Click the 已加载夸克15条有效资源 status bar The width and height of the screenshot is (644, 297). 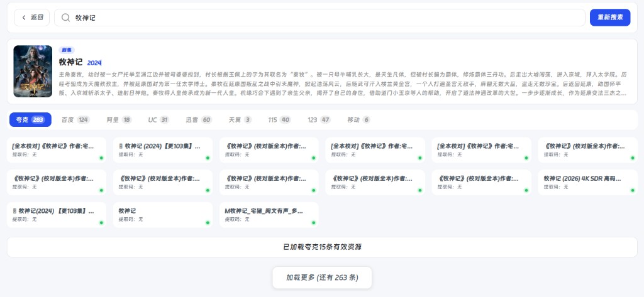point(322,247)
